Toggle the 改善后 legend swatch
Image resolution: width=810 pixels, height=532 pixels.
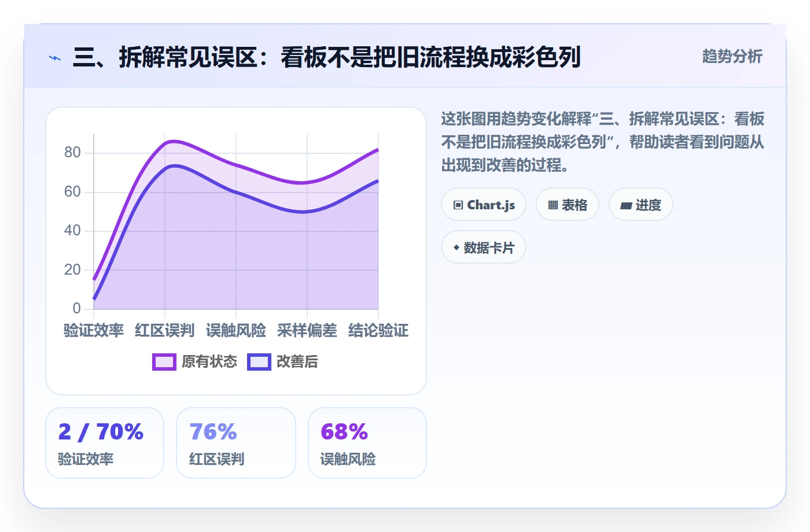pyautogui.click(x=259, y=362)
